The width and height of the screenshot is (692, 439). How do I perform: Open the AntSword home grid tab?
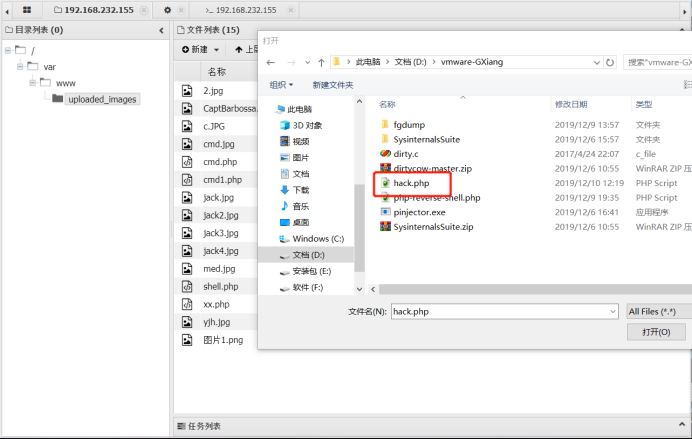[x=27, y=10]
